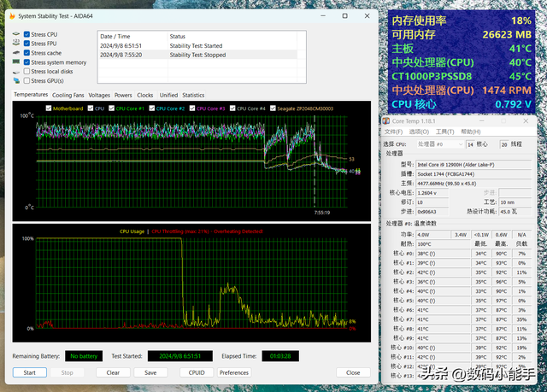This screenshot has width=547, height=392.
Task: Click the Intel Core i9 12900H model field
Action: coord(473,165)
